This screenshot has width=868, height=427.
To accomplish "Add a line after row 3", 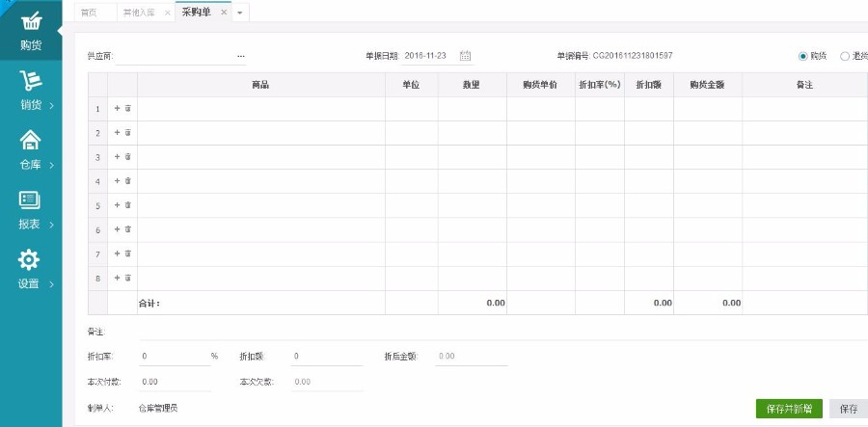I will (117, 157).
